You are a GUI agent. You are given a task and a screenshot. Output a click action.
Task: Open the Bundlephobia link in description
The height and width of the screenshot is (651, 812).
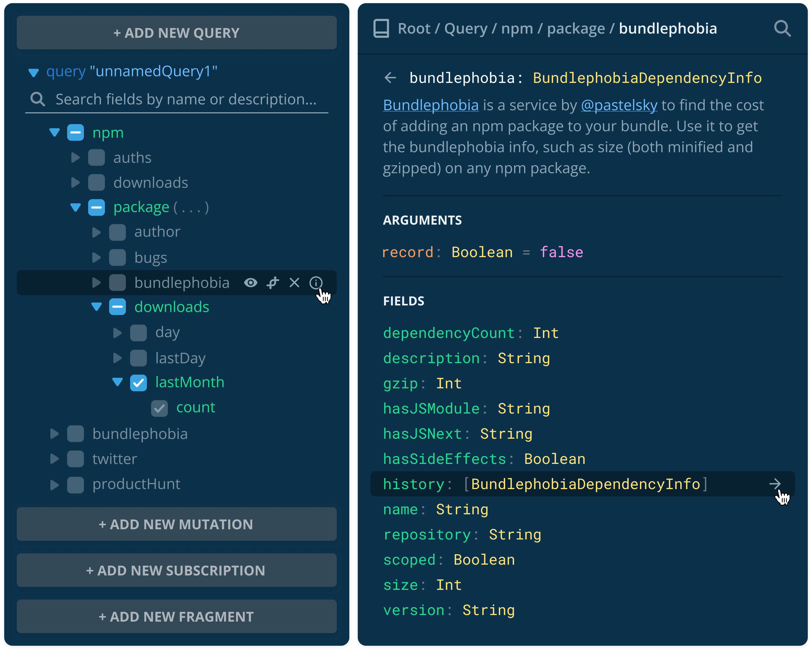[431, 105]
